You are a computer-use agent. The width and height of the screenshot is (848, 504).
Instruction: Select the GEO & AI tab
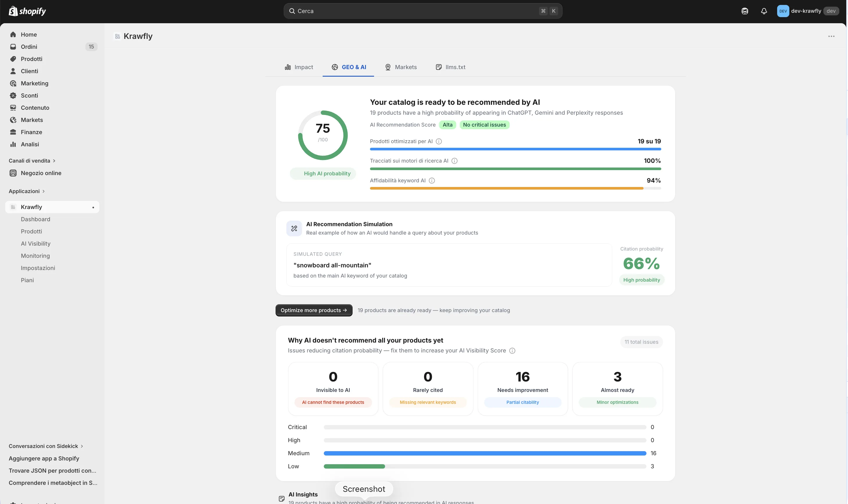(348, 67)
